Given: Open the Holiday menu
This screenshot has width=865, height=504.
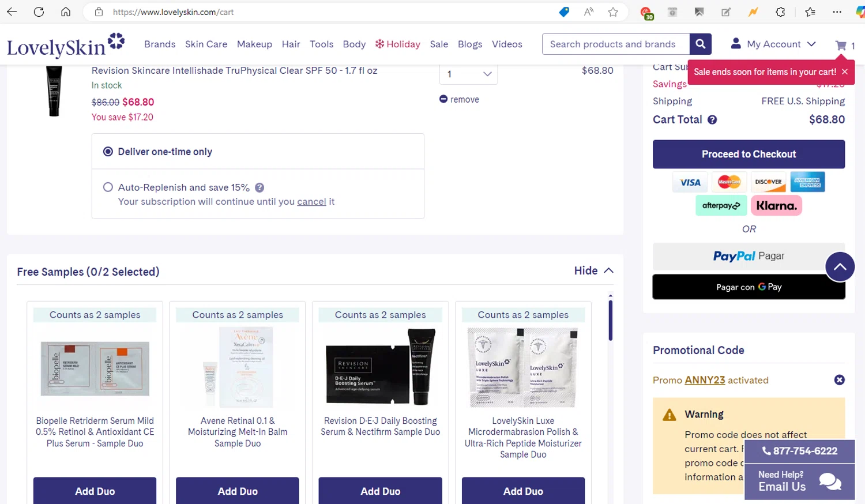Looking at the screenshot, I should coord(398,44).
